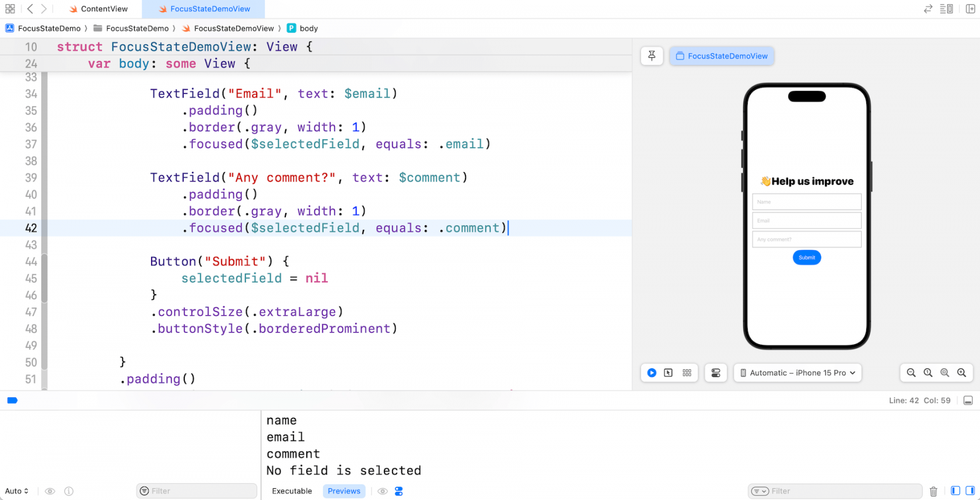Clear the console with trash icon
980x500 pixels.
933,491
